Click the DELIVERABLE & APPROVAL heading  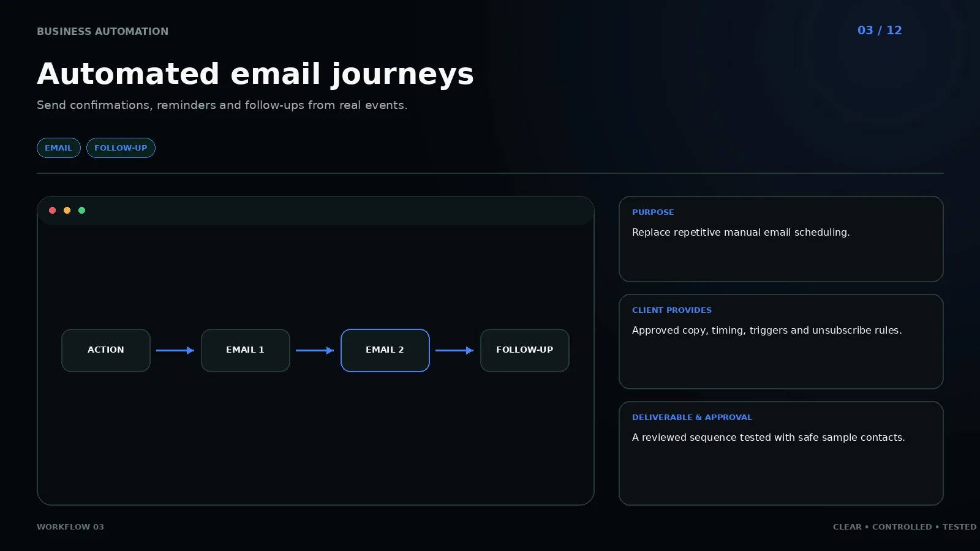[x=692, y=418]
